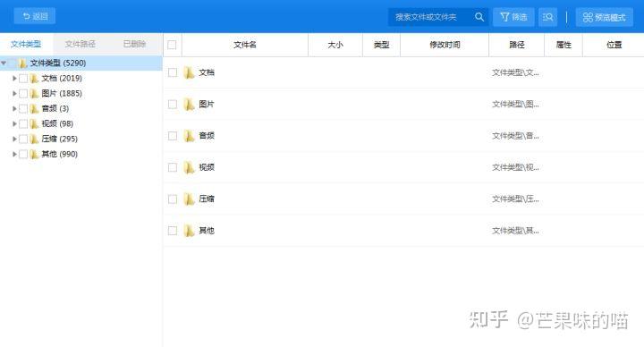Click the 路径 column header
Viewport: 644px width, 347px height.
coord(516,45)
